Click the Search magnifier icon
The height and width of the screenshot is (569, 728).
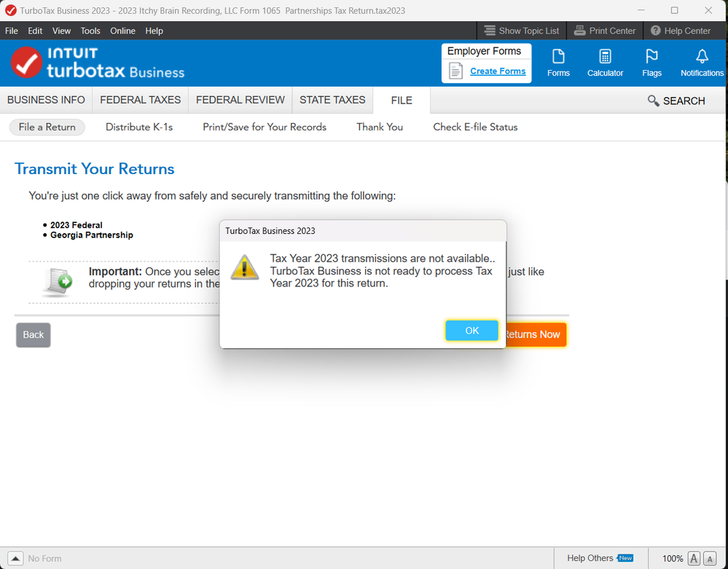654,101
